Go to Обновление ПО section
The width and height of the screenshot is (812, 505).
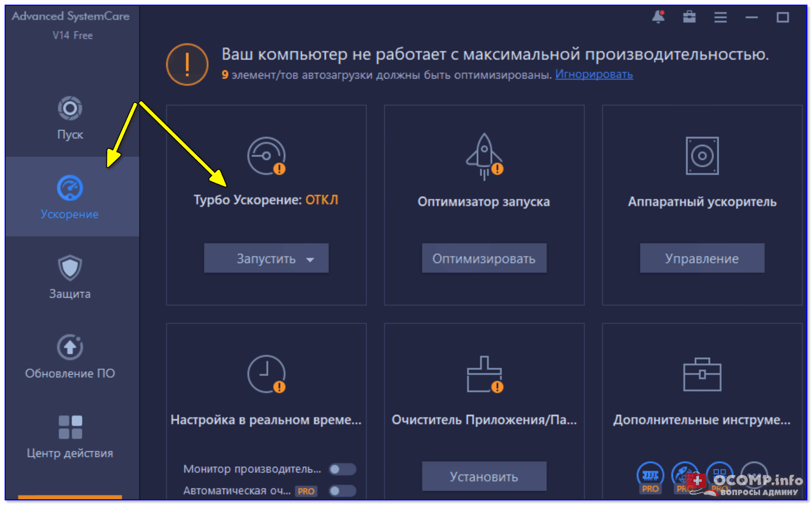point(70,357)
